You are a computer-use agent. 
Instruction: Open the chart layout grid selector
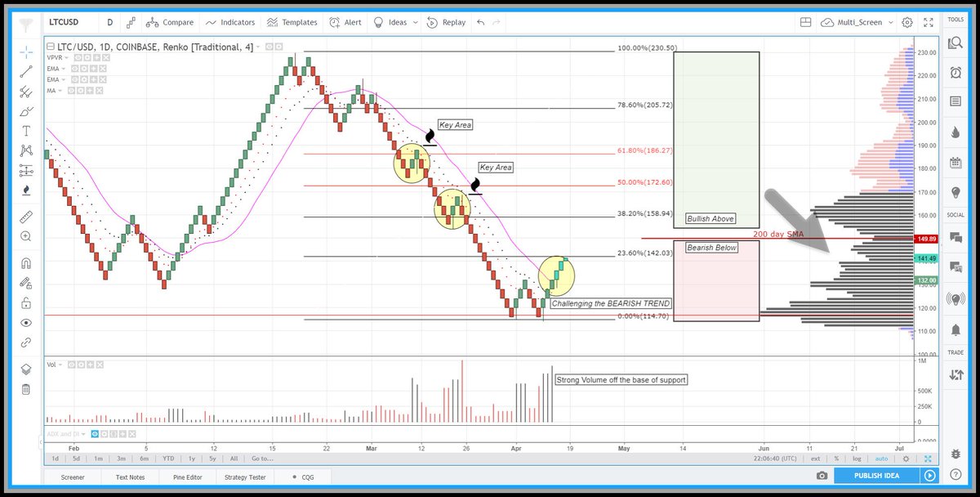(x=805, y=22)
